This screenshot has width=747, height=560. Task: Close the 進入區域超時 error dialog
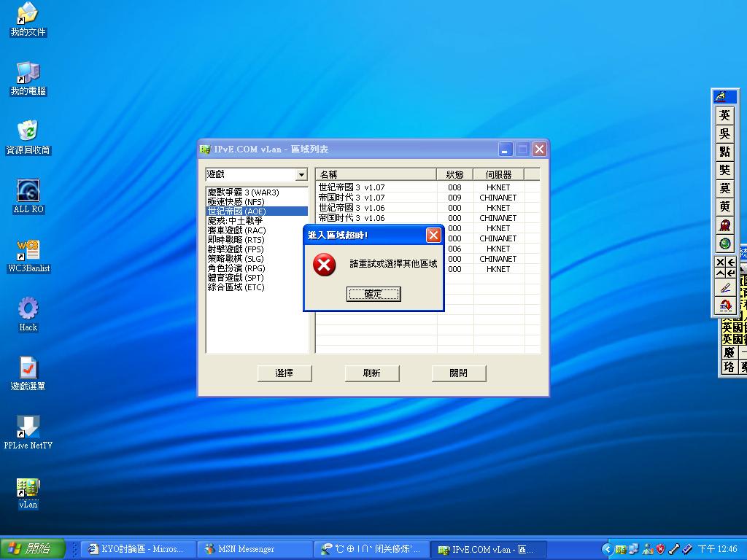point(433,235)
